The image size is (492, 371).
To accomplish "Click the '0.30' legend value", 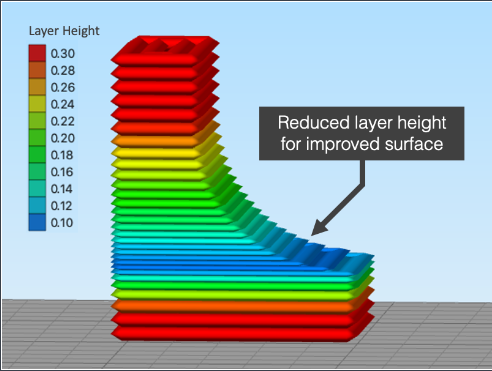I will coord(63,54).
